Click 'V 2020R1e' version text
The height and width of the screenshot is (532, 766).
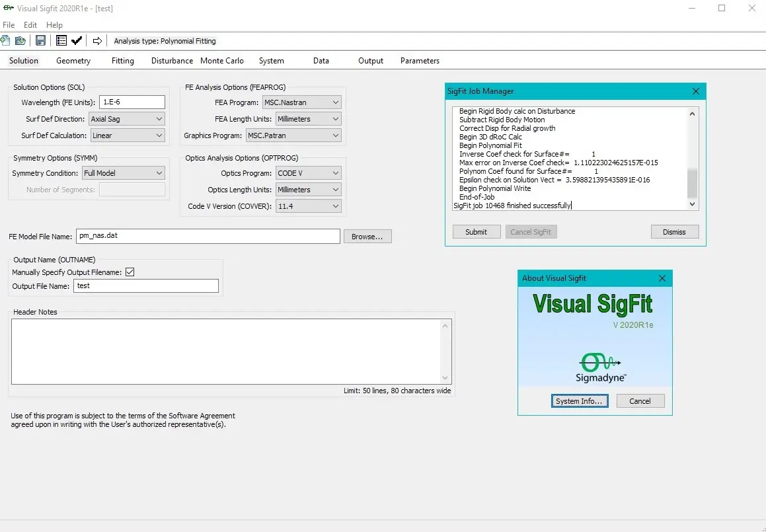pyautogui.click(x=633, y=325)
